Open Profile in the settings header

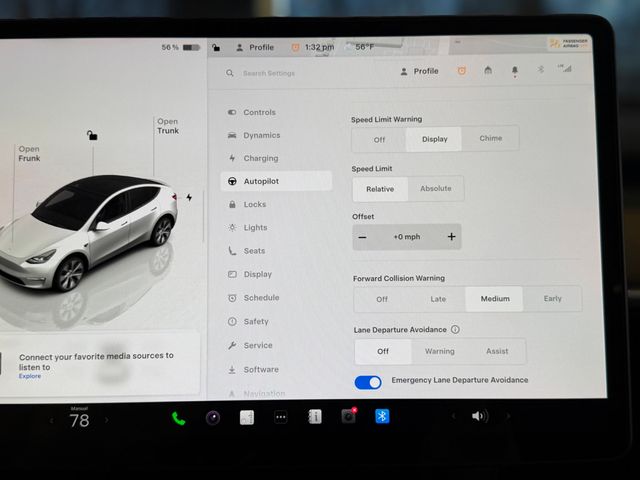(x=419, y=71)
